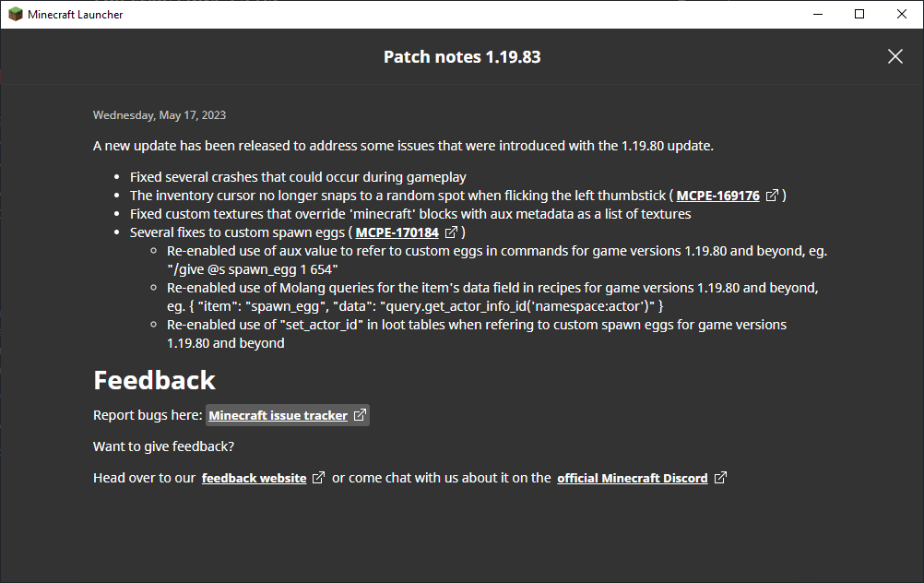
Task: Click the "Want to give feedback?" text
Action: [163, 446]
